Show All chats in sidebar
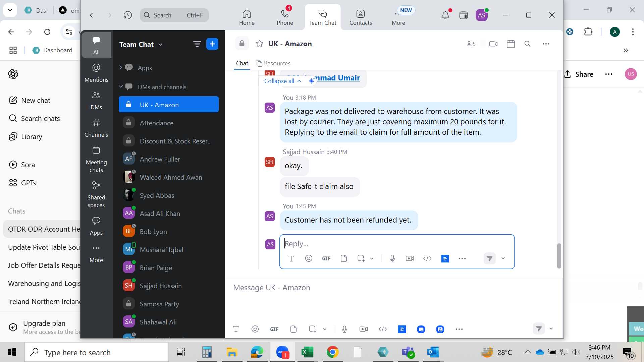Viewport: 644px width, 362px height. click(x=96, y=45)
